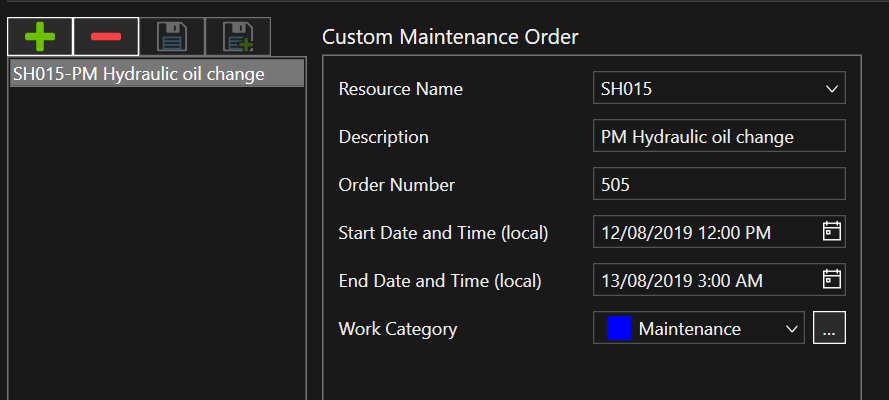Click the Custom Maintenance Order heading
This screenshot has width=889, height=400.
coord(450,38)
